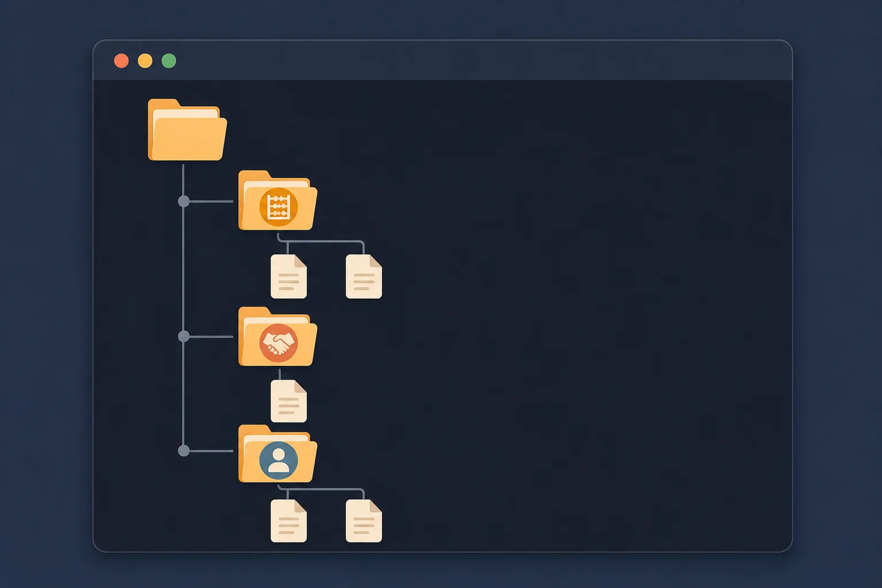Maximize the window using the green dot

point(169,61)
